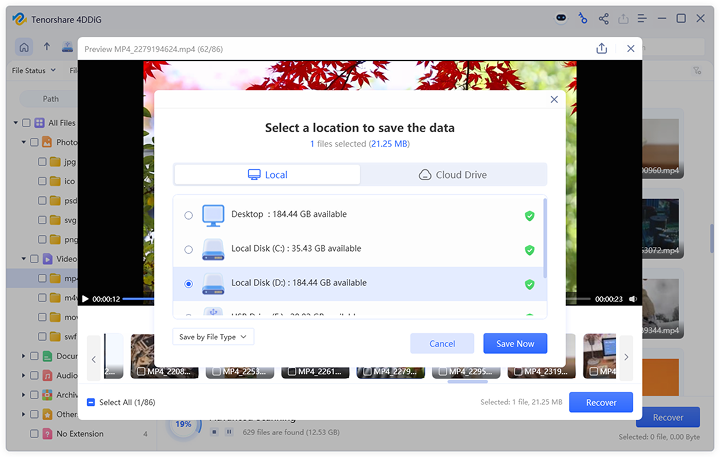Click the 19% scan progress circle

pos(183,425)
